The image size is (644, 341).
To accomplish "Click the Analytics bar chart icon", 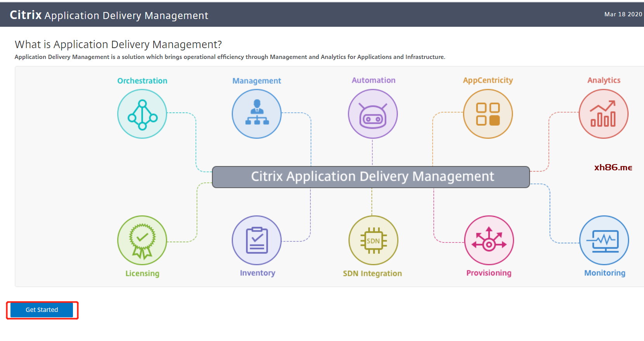I will pos(604,114).
